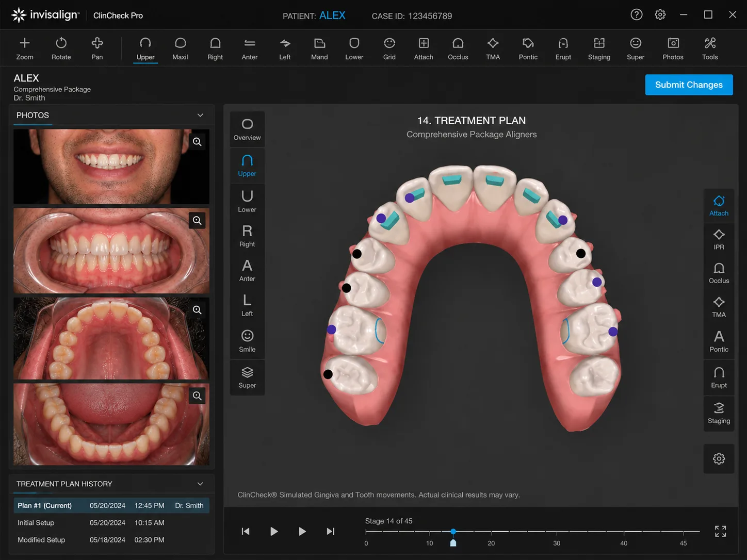The image size is (747, 560).
Task: Select Anter tab in view sidebar
Action: tap(247, 270)
